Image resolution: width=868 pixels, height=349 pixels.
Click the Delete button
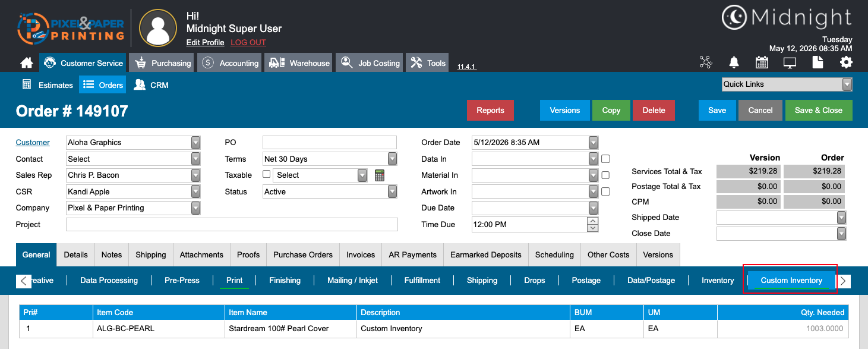pyautogui.click(x=654, y=110)
